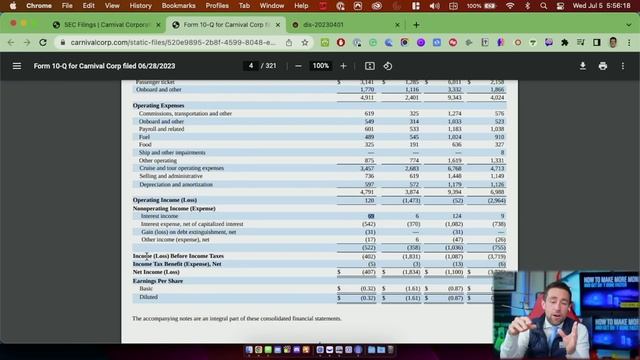Open the PDF viewer sidebar menu icon
The image size is (640, 360).
click(x=17, y=66)
